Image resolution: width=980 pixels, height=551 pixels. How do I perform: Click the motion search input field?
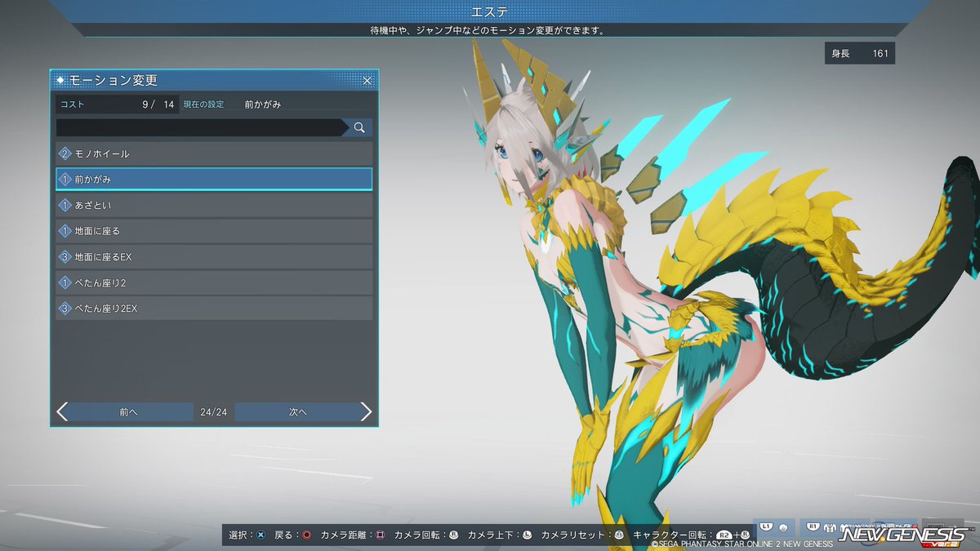point(202,127)
